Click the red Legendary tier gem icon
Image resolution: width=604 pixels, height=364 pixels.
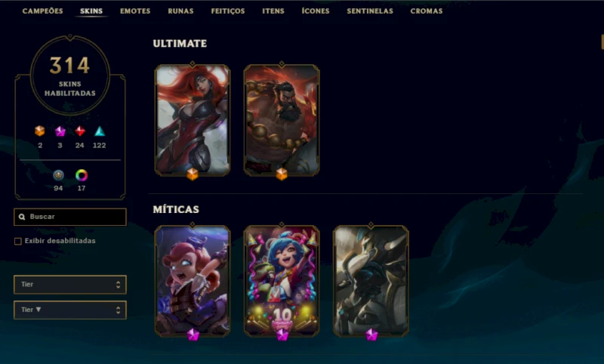click(x=80, y=131)
